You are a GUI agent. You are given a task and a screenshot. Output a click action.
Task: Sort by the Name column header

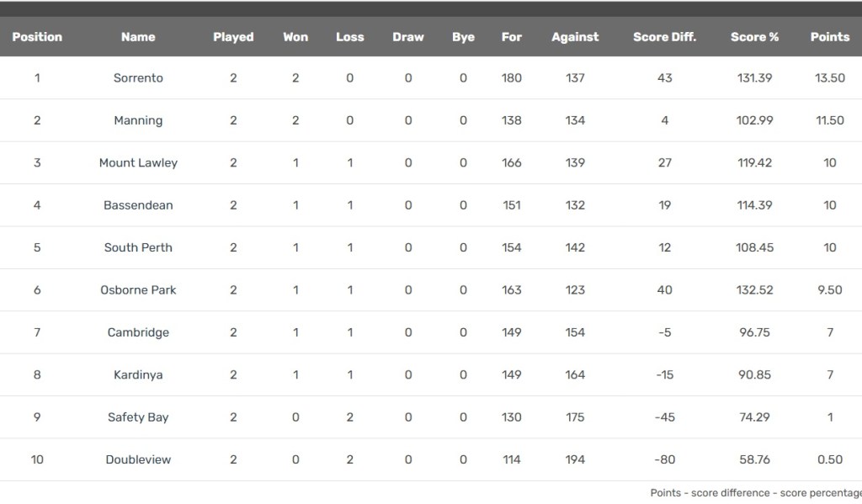pos(138,37)
